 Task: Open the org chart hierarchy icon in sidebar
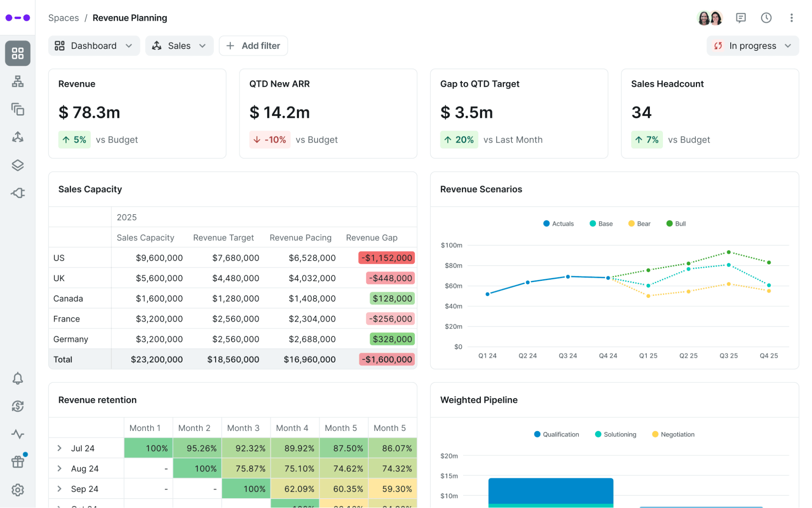(x=17, y=81)
